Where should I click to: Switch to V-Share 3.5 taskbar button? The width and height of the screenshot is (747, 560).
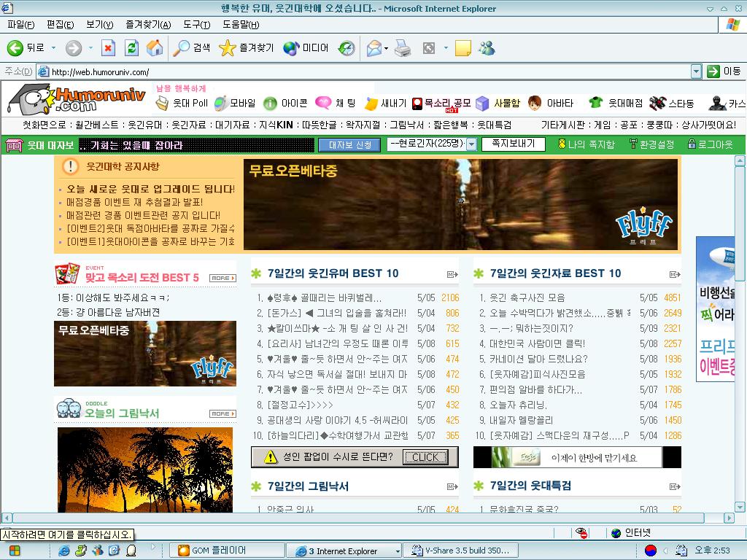tap(460, 551)
